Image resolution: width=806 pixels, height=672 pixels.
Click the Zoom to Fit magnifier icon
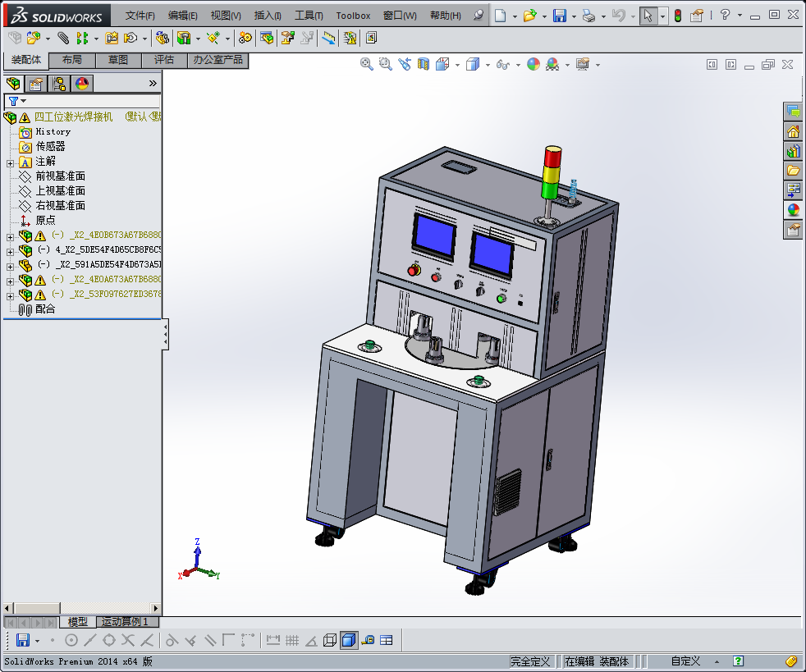pos(367,64)
